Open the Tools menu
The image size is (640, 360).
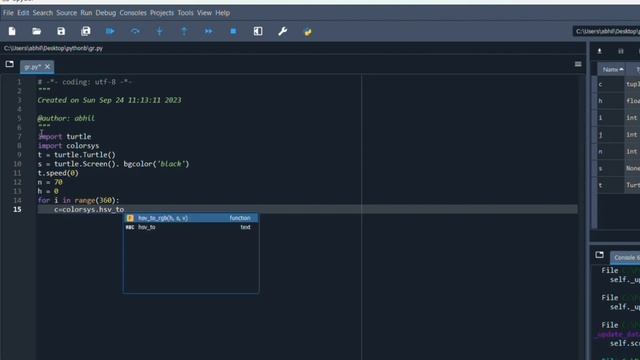coord(185,13)
